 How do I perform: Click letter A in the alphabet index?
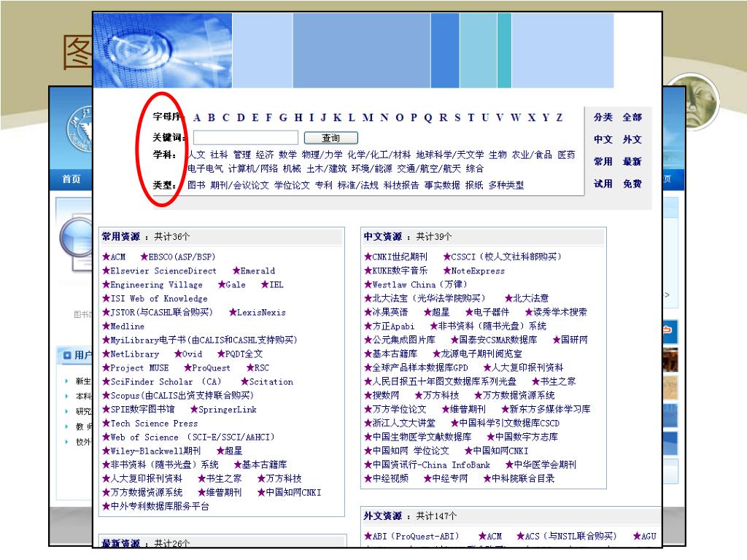[197, 117]
